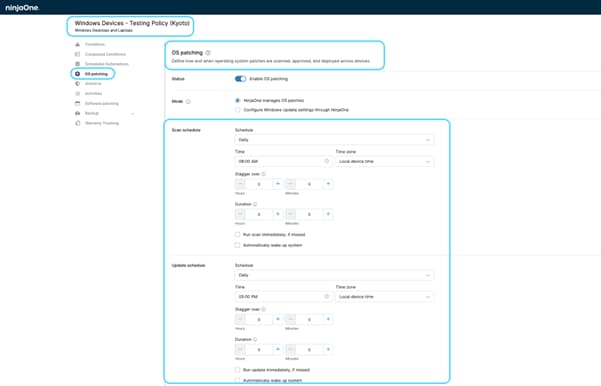Check Scan schedule Automatically wake up system
The height and width of the screenshot is (386, 601).
pyautogui.click(x=238, y=245)
